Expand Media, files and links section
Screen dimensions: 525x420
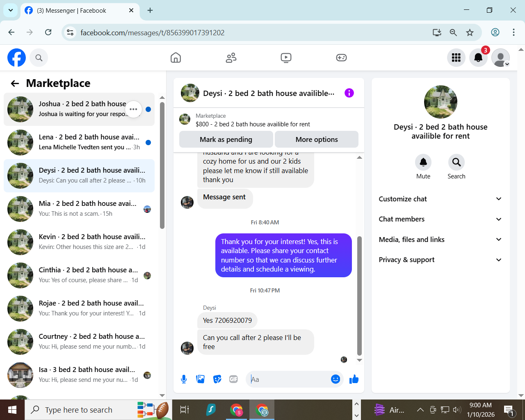[x=441, y=240]
